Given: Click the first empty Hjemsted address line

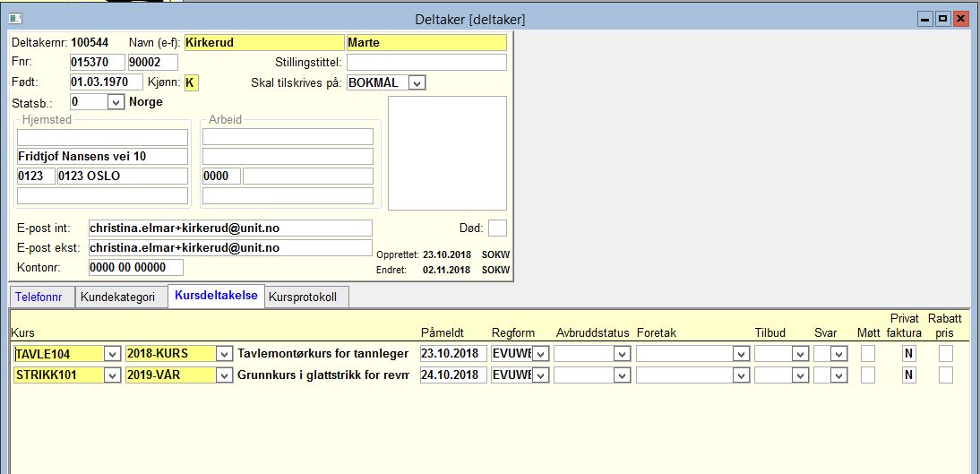Looking at the screenshot, I should [102, 137].
